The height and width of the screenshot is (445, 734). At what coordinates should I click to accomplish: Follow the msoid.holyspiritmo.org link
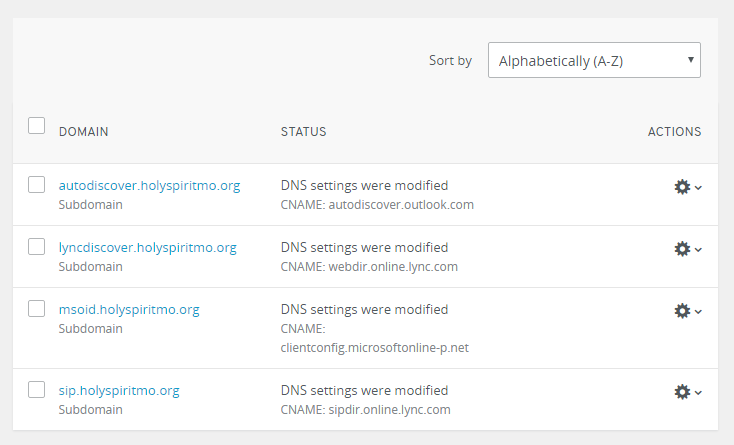click(129, 309)
